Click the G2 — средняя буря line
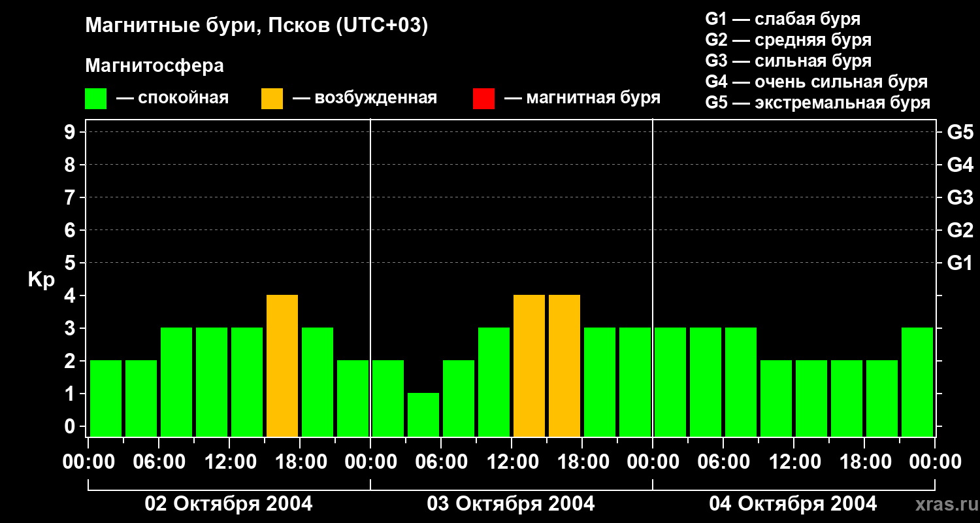Screen dimensions: 980x523 (x=789, y=40)
